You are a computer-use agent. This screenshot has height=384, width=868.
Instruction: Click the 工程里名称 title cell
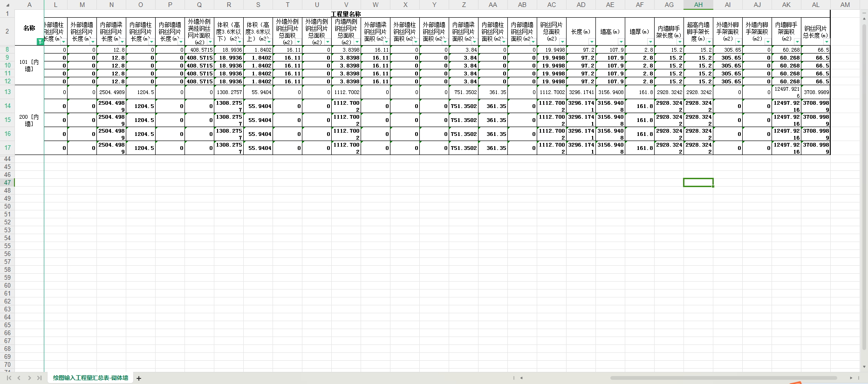pos(346,14)
